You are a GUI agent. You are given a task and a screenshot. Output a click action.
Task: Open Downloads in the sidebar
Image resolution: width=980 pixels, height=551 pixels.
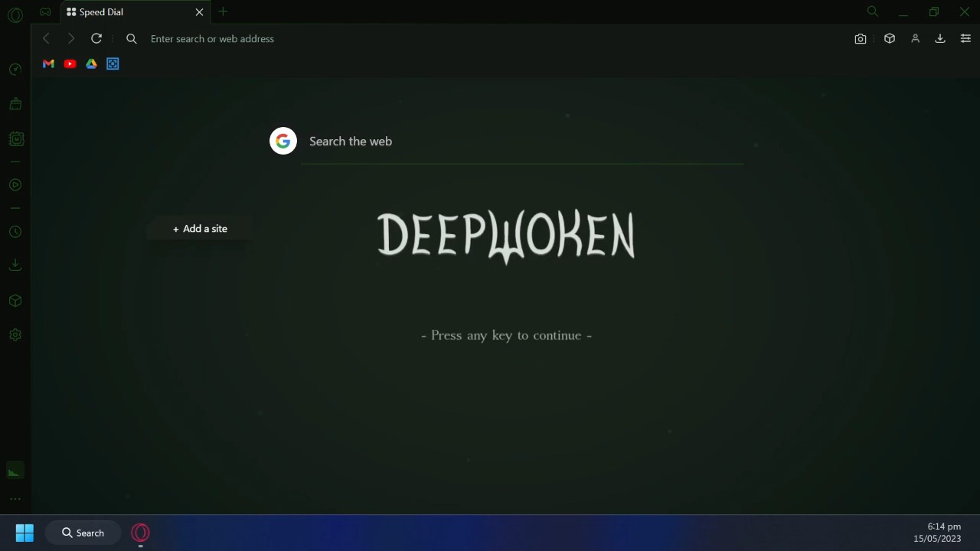[15, 265]
